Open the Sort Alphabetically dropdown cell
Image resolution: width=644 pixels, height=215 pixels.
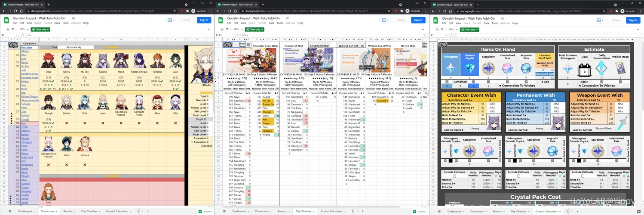pyautogui.click(x=74, y=47)
